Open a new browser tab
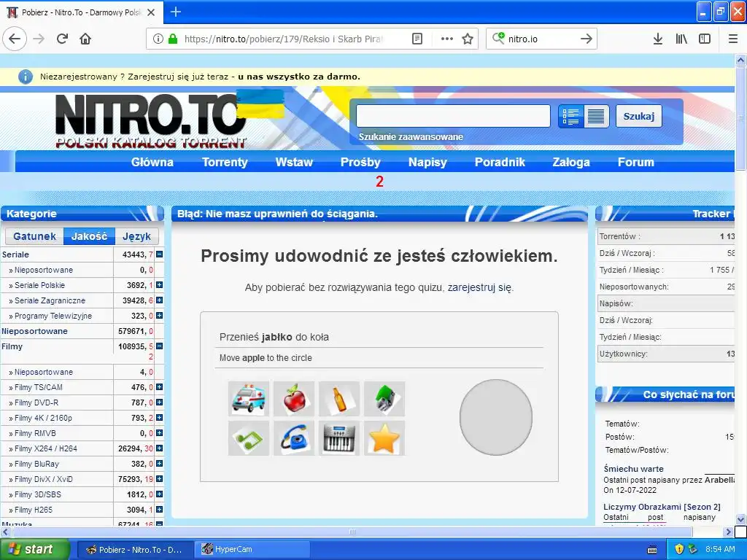The image size is (747, 560). click(x=175, y=12)
